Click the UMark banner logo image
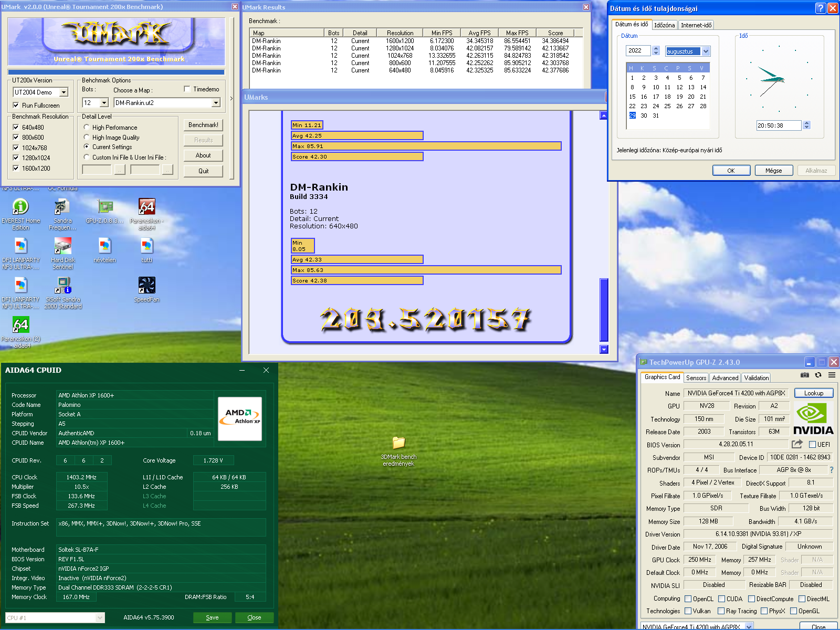 pos(117,41)
